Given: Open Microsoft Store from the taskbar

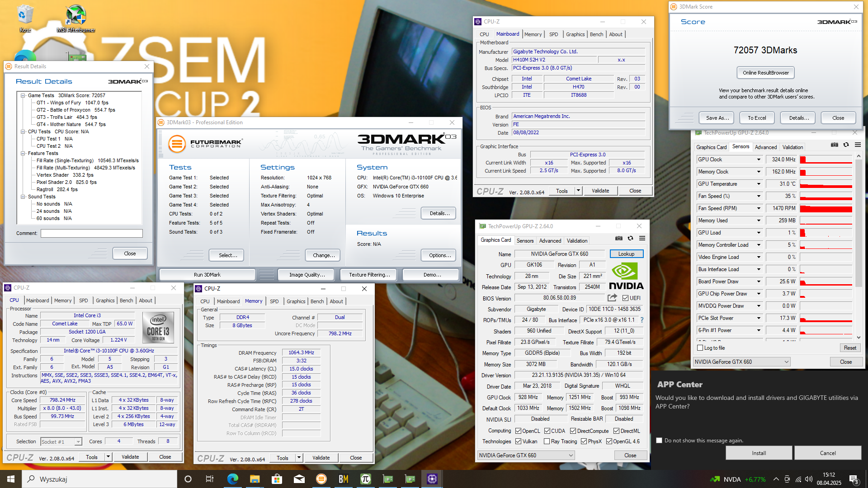Looking at the screenshot, I should tap(277, 479).
